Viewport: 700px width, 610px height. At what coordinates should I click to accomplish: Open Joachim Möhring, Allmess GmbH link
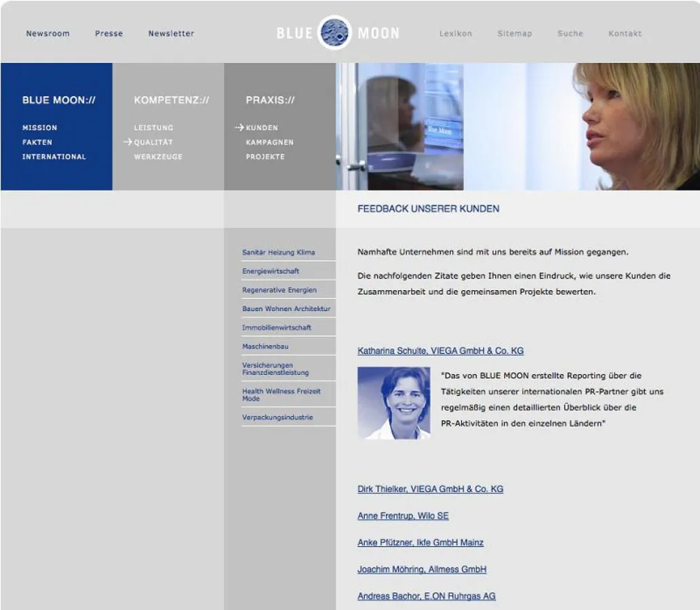coord(422,569)
